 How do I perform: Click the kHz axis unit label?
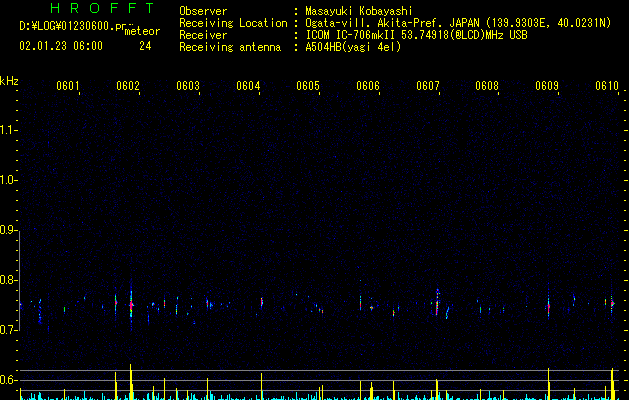pyautogui.click(x=9, y=81)
